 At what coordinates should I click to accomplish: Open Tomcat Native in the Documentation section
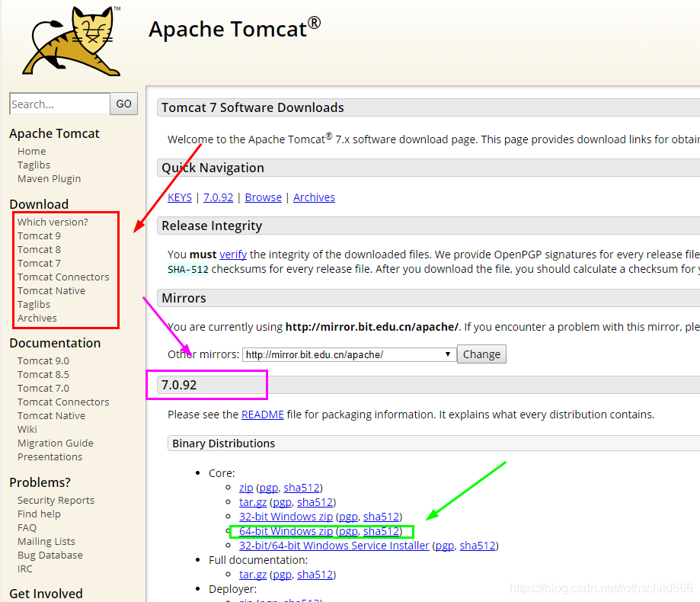51,416
